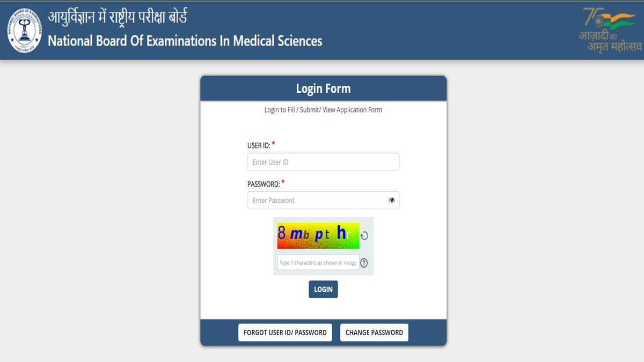Image resolution: width=644 pixels, height=362 pixels.
Task: Focus the Enter Password field
Action: coord(323,200)
